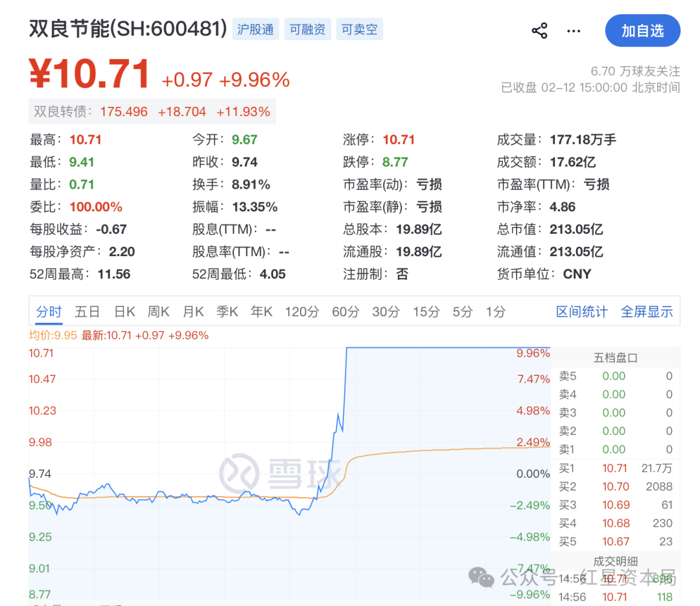Click the 换手 value 8.91%

click(251, 185)
